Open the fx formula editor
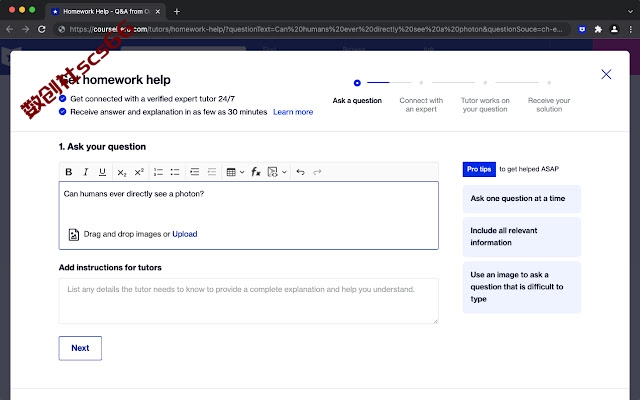Viewport: 640px width, 400px height. tap(256, 172)
